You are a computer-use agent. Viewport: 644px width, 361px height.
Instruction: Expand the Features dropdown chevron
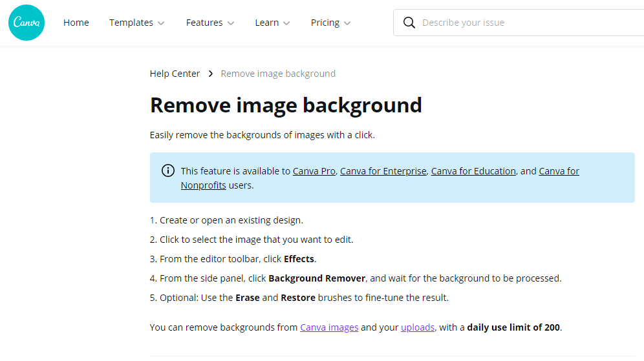[231, 23]
